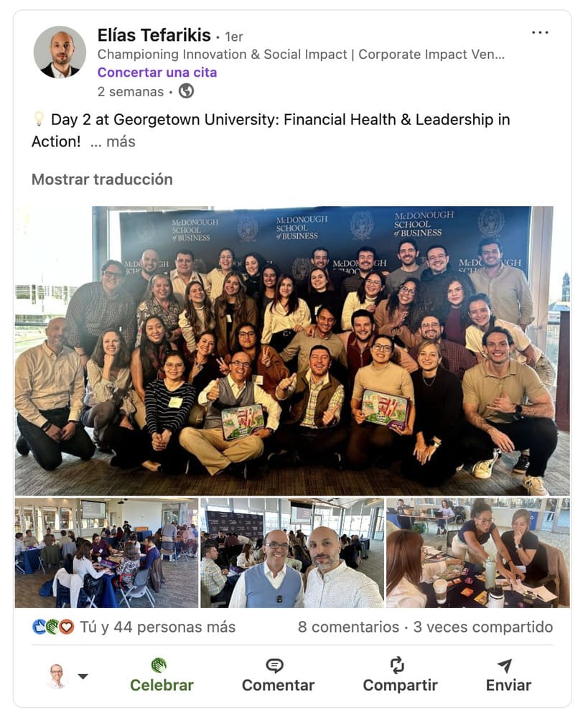The image size is (588, 718).
Task: Click the Compartir repost arrows icon
Action: pos(396,665)
